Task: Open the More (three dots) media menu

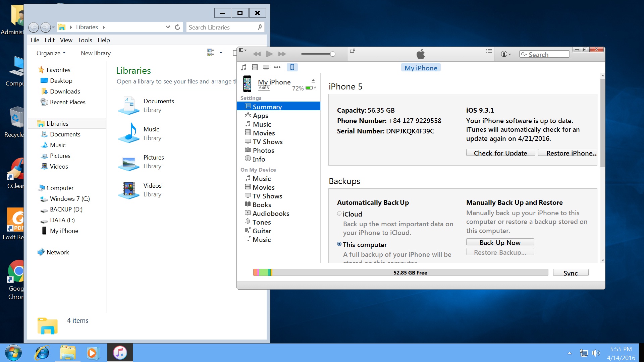Action: coord(277,67)
